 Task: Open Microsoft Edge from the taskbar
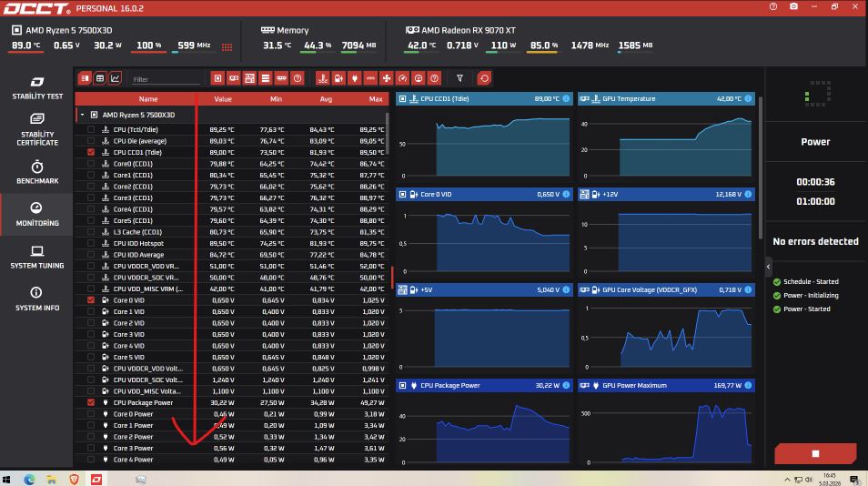pyautogui.click(x=29, y=480)
